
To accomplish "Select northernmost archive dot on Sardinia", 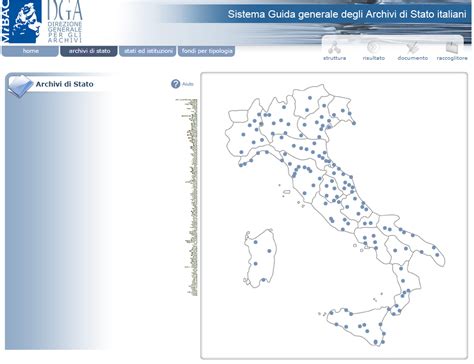I will tap(255, 242).
